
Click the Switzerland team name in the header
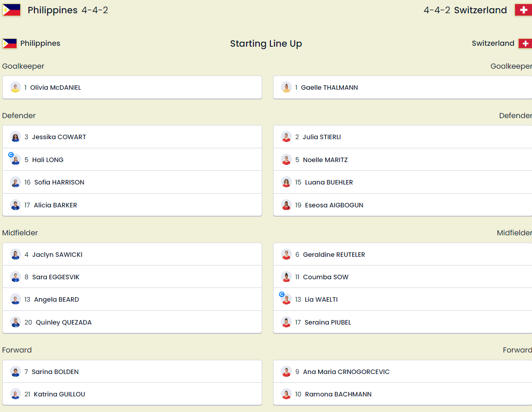tap(480, 10)
